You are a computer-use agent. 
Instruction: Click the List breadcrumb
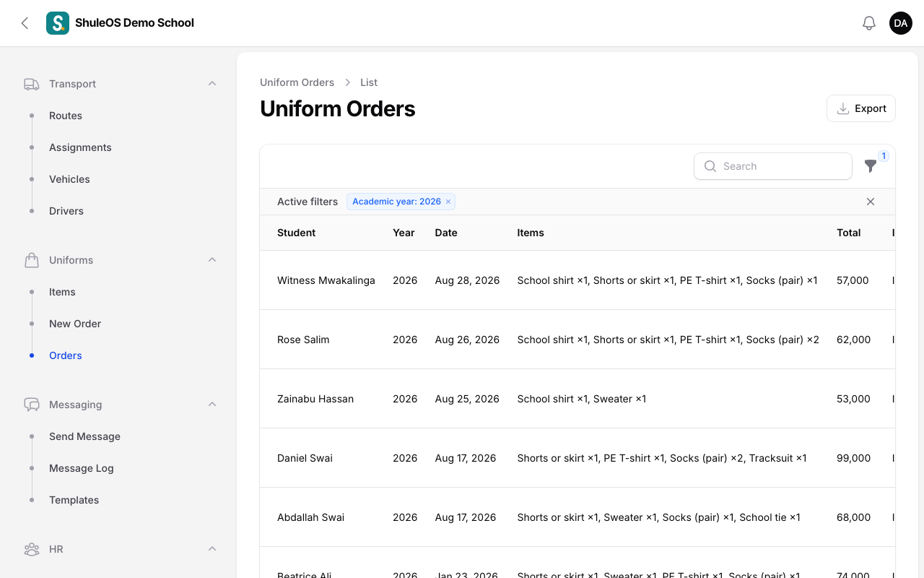[369, 82]
